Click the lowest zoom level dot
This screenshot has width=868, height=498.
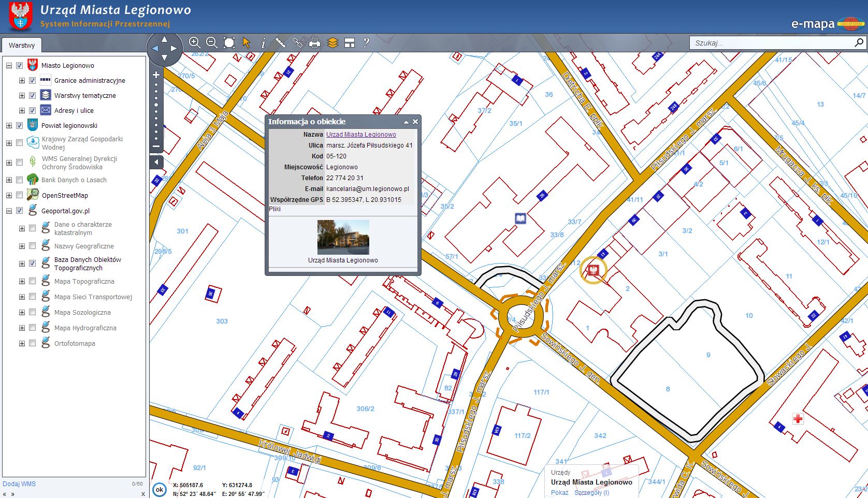click(156, 138)
